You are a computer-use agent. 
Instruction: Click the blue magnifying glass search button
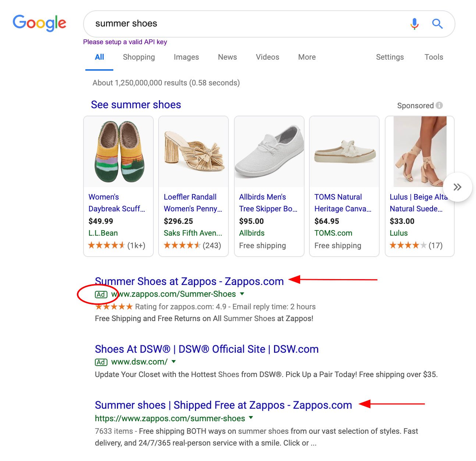click(437, 24)
